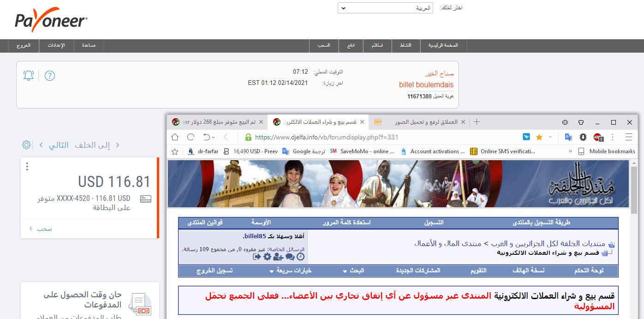The width and height of the screenshot is (644, 319).
Task: Open the Payoneer ادفع menu item
Action: click(351, 46)
